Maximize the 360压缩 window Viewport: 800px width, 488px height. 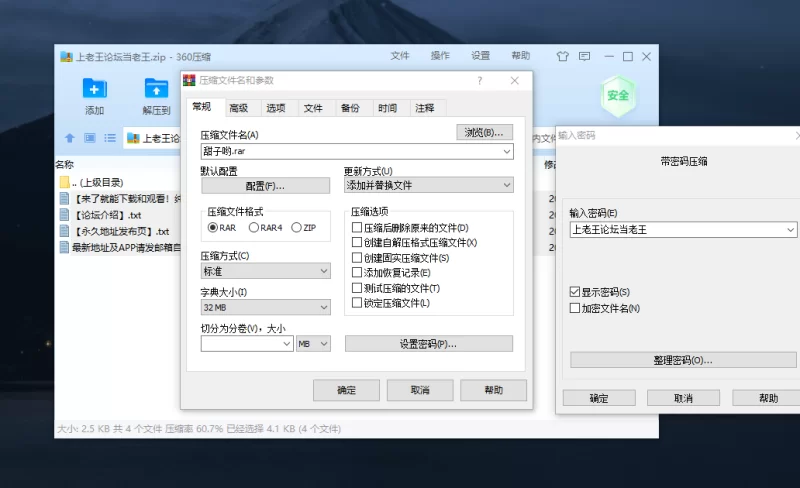click(x=628, y=57)
